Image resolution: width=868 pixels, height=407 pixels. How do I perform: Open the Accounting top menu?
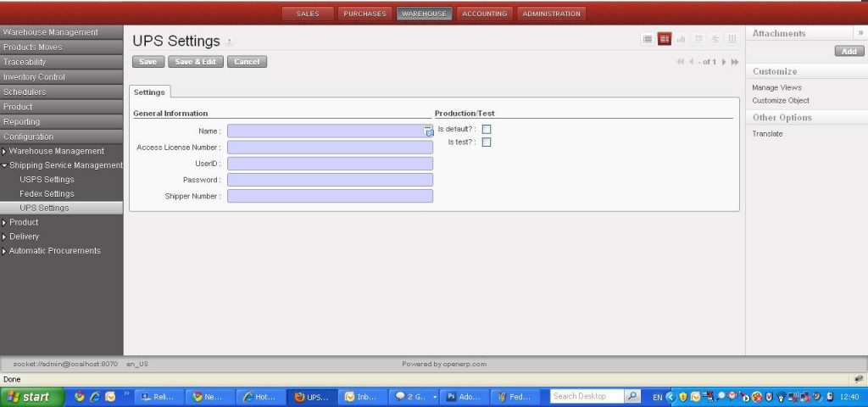click(x=485, y=14)
